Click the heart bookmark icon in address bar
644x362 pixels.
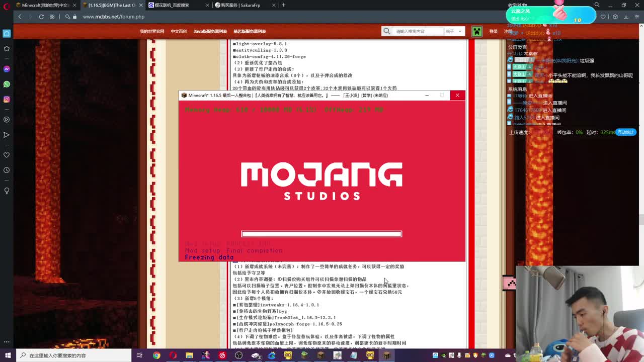(603, 17)
